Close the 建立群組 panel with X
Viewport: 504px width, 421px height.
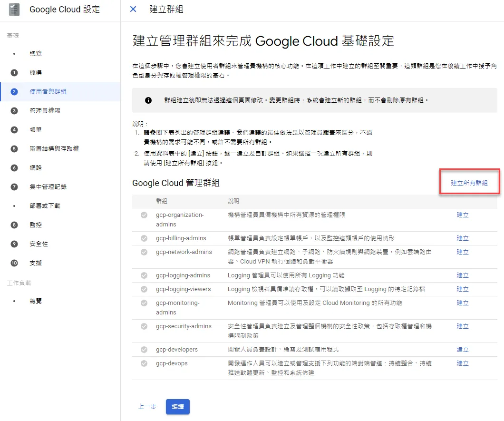coord(133,10)
